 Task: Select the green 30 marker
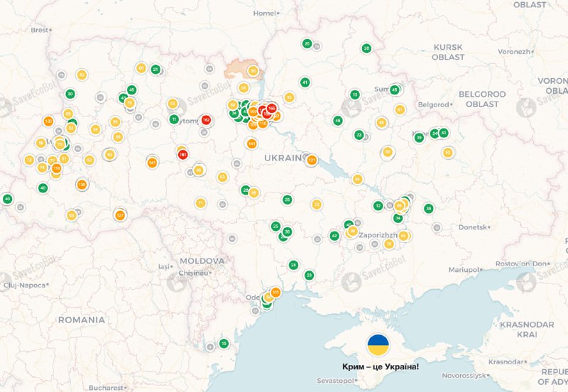[70, 94]
